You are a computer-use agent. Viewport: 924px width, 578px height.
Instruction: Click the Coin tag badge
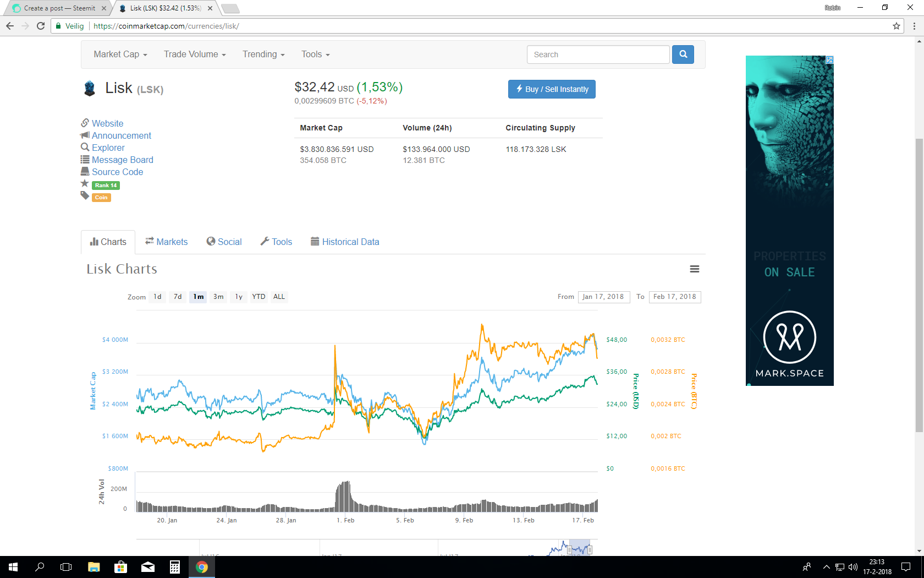pyautogui.click(x=101, y=198)
